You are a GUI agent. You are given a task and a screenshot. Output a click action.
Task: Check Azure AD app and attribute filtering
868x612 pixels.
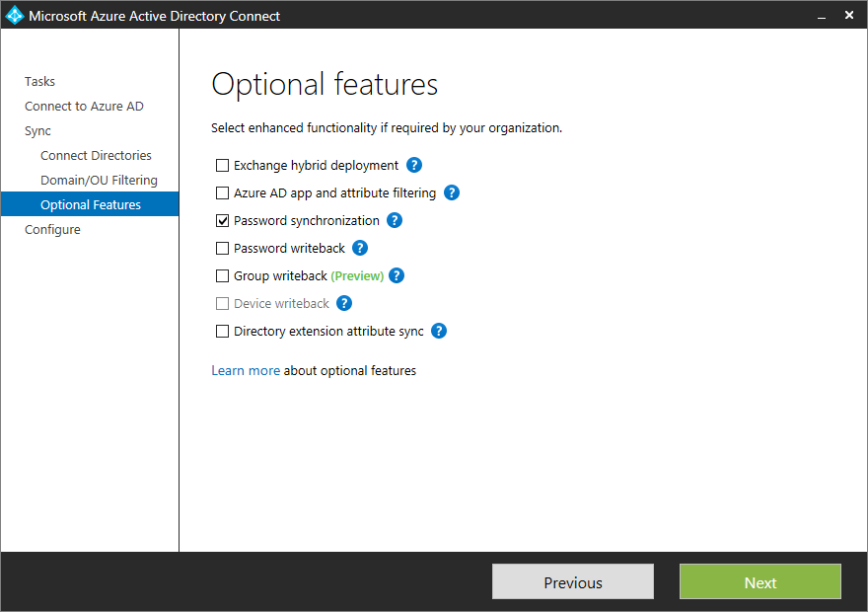click(x=222, y=192)
